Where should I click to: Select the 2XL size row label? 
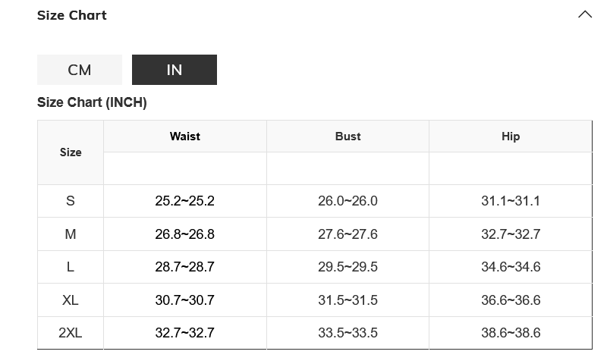click(x=71, y=333)
